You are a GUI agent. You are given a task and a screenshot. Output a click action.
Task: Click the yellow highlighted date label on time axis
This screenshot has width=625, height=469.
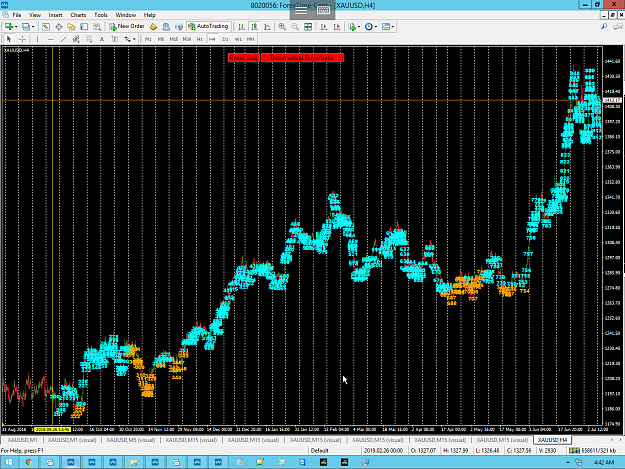[x=53, y=430]
